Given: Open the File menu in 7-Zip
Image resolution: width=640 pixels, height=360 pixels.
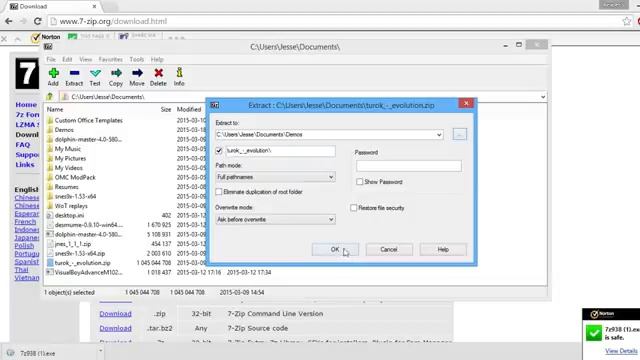Looking at the screenshot, I should 51,59.
